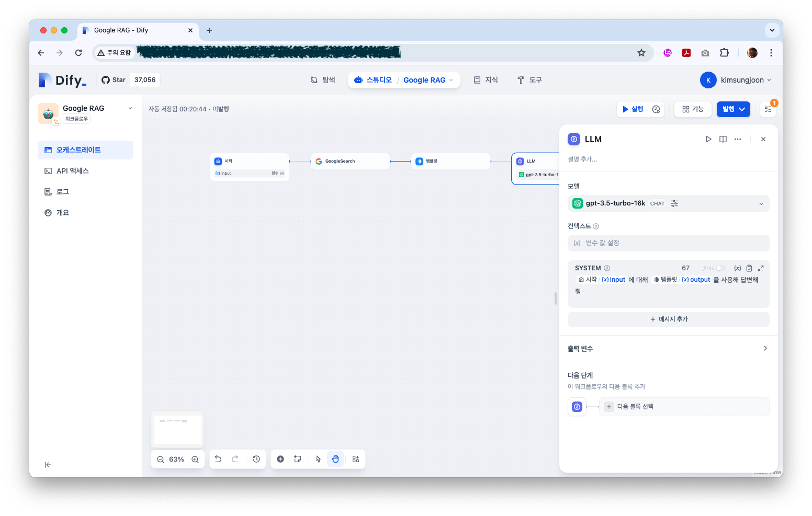The height and width of the screenshot is (516, 812).
Task: Run the LLM node with play icon
Action: (x=708, y=139)
